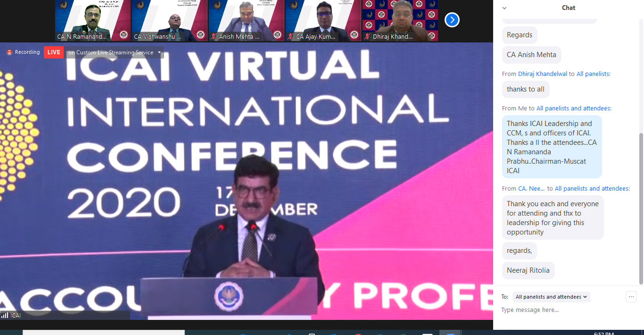Click the red Recording indicator dot

[9, 52]
